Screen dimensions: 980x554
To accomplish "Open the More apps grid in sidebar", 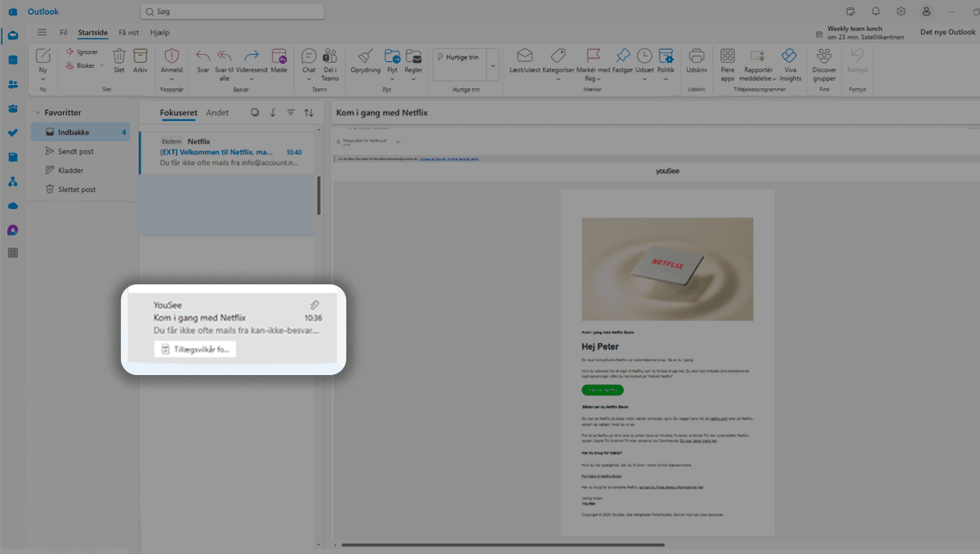I will click(x=13, y=252).
